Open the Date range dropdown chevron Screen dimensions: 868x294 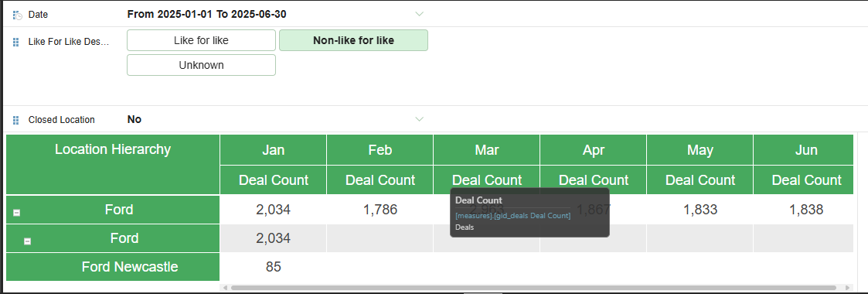click(420, 14)
